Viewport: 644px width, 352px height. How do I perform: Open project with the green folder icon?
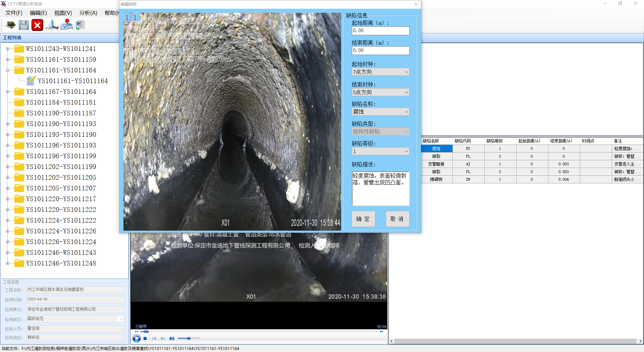[x=11, y=25]
